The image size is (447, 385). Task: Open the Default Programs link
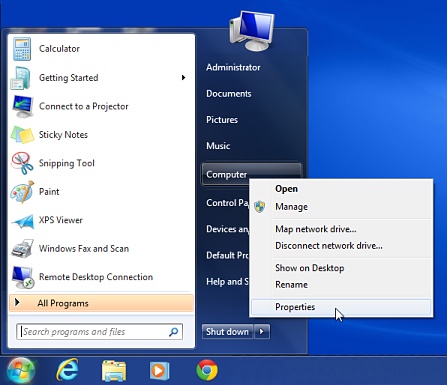[227, 255]
